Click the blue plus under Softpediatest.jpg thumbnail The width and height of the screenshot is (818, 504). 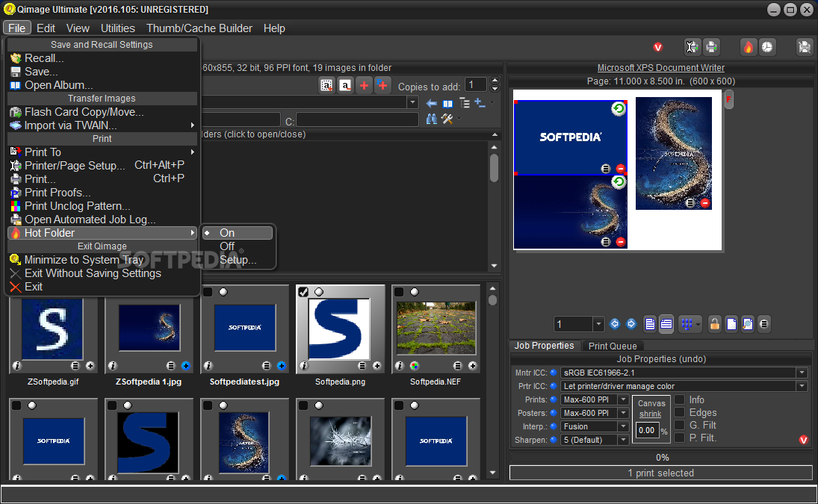coord(281,366)
